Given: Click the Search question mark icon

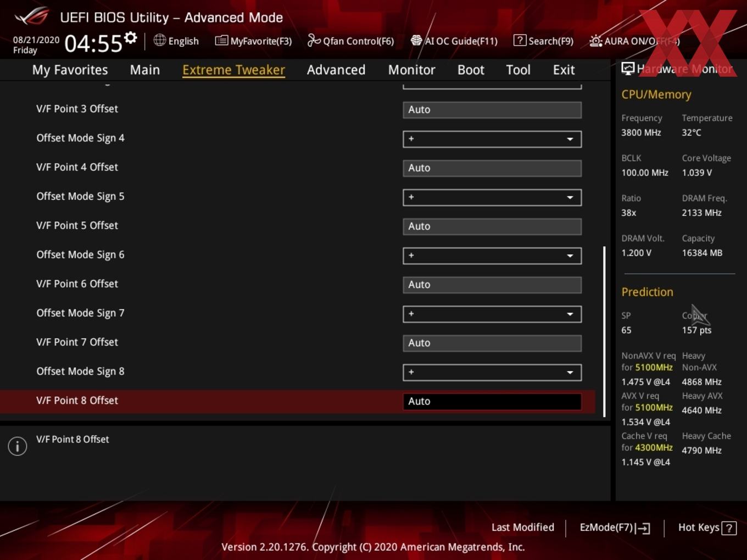Looking at the screenshot, I should pos(520,40).
